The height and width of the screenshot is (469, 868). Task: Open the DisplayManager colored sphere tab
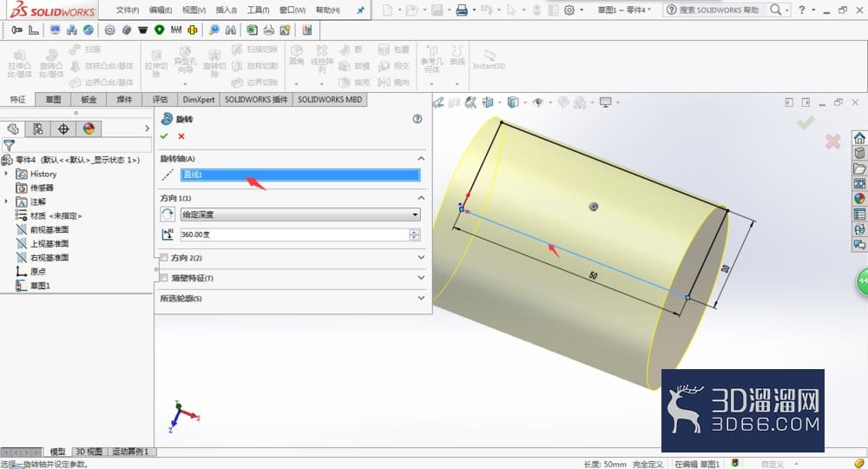pos(89,129)
